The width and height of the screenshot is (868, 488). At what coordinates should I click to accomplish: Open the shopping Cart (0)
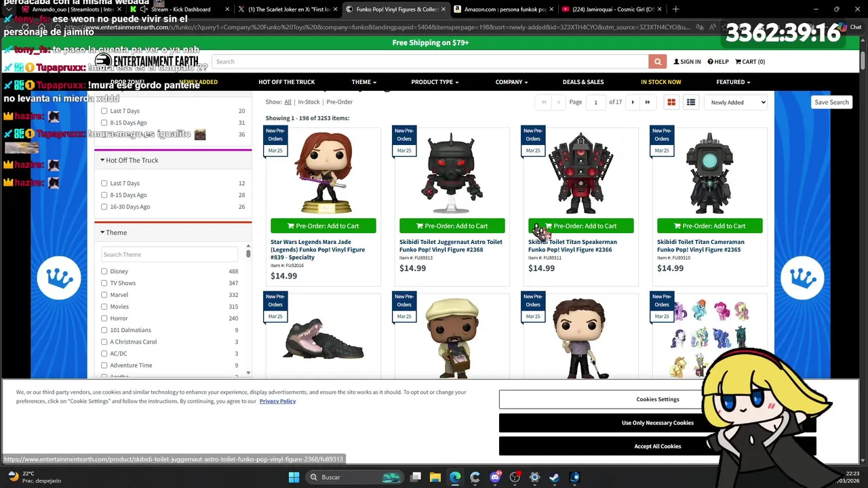(750, 62)
